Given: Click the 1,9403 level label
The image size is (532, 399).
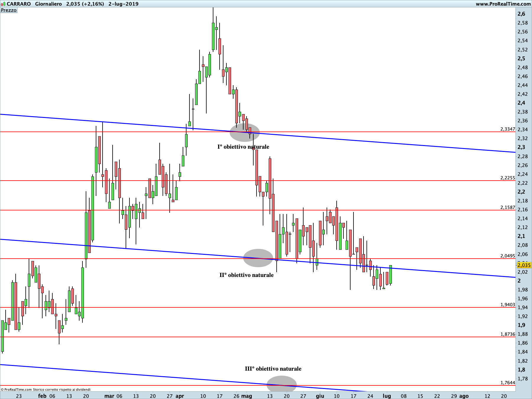Looking at the screenshot, I should coord(507,305).
